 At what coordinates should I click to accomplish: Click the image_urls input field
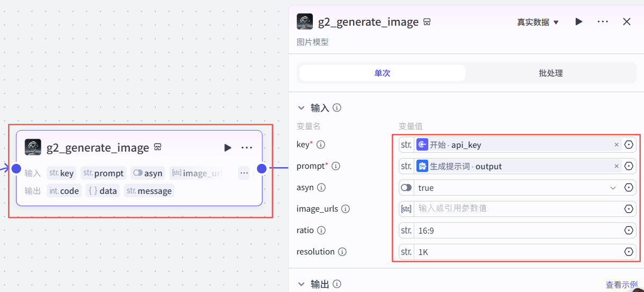click(x=518, y=209)
